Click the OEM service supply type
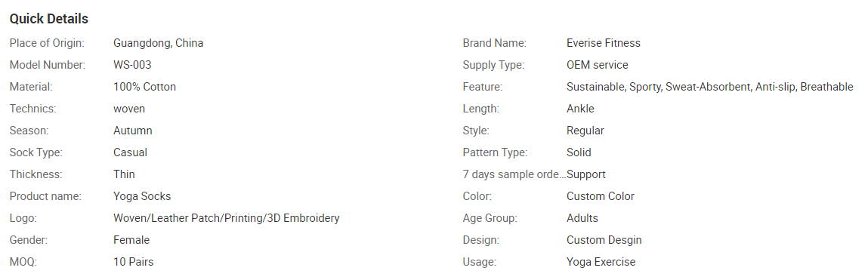The height and width of the screenshot is (280, 868). coord(598,65)
